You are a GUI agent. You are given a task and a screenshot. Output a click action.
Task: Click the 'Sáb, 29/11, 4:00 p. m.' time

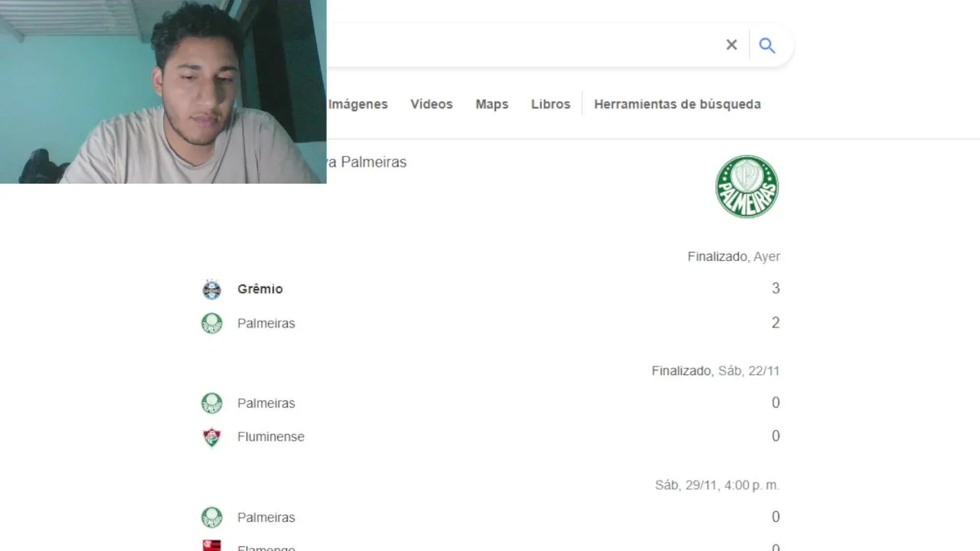tap(717, 485)
